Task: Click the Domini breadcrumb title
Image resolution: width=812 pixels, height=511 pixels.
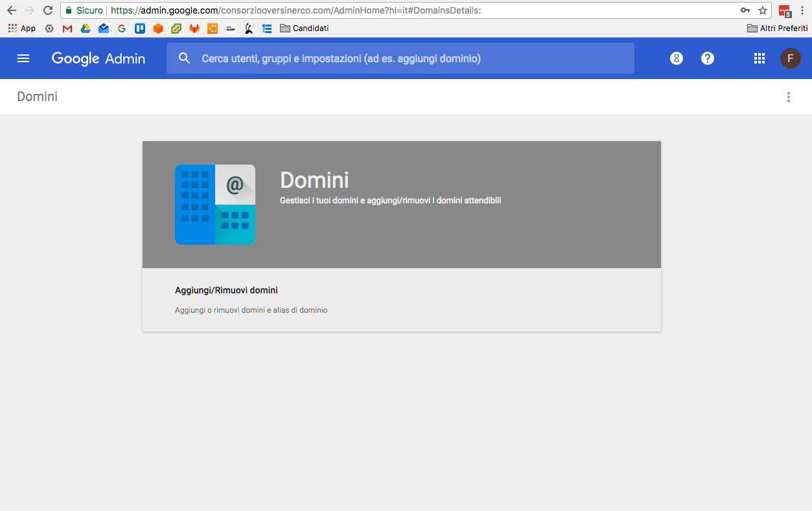Action: (x=37, y=97)
